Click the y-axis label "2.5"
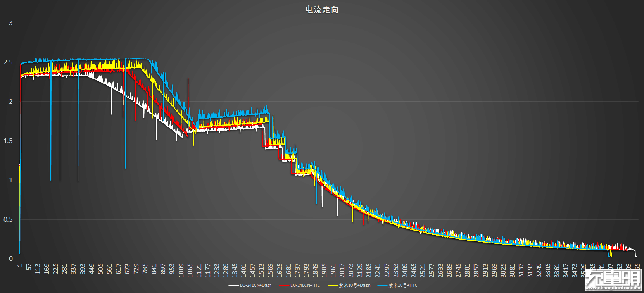This screenshot has width=644, height=293. [x=8, y=62]
